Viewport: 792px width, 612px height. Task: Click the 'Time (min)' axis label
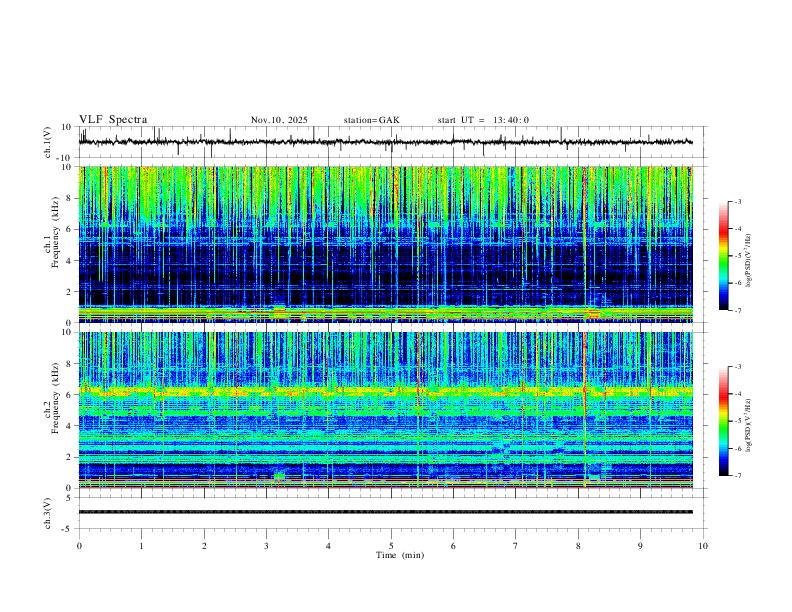[400, 555]
